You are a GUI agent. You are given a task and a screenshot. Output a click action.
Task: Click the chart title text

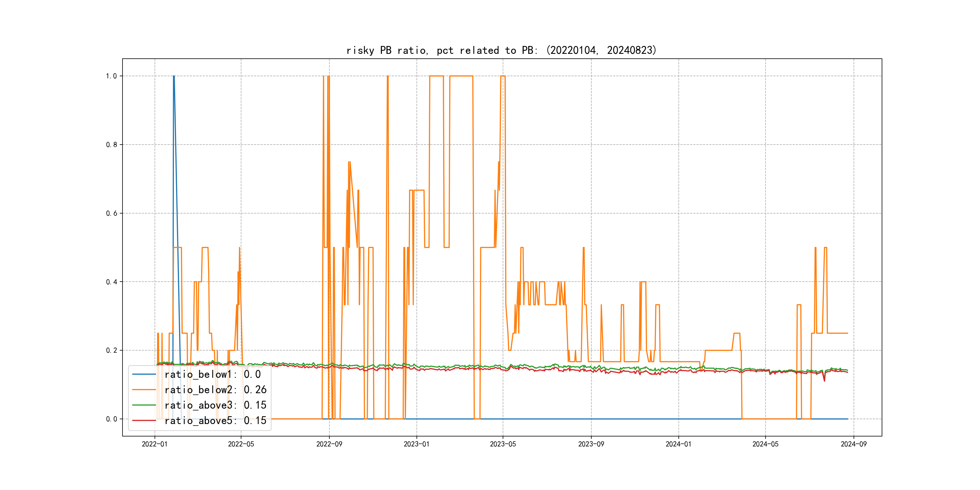(501, 50)
